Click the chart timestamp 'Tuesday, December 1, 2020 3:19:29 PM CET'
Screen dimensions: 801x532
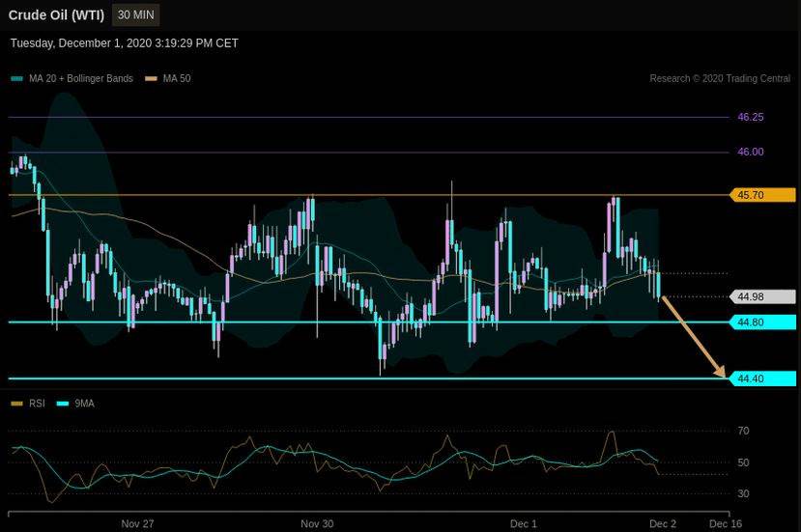click(124, 43)
